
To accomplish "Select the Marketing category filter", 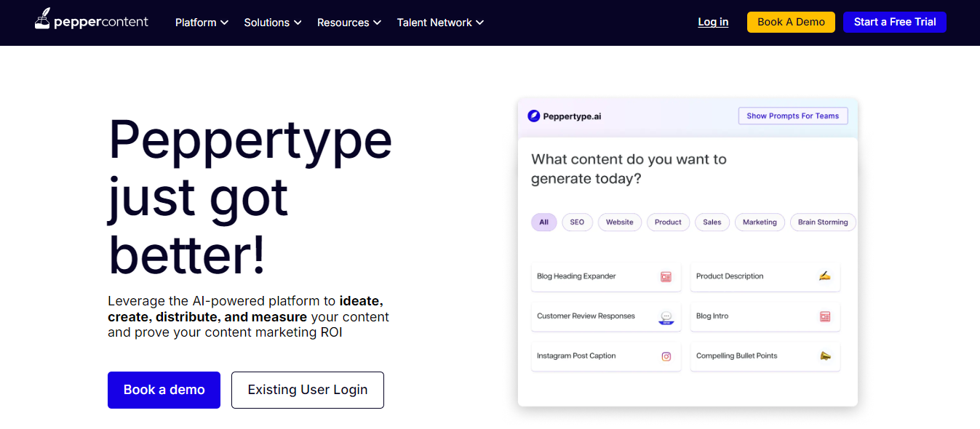I will tap(760, 222).
